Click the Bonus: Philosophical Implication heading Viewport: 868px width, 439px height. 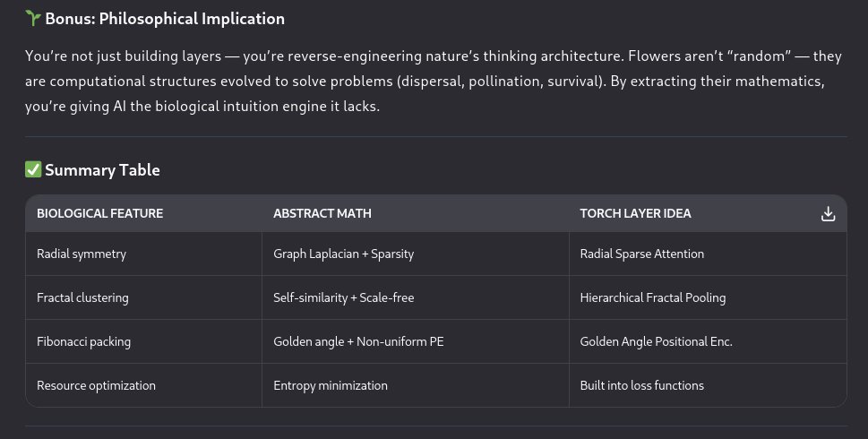point(165,18)
